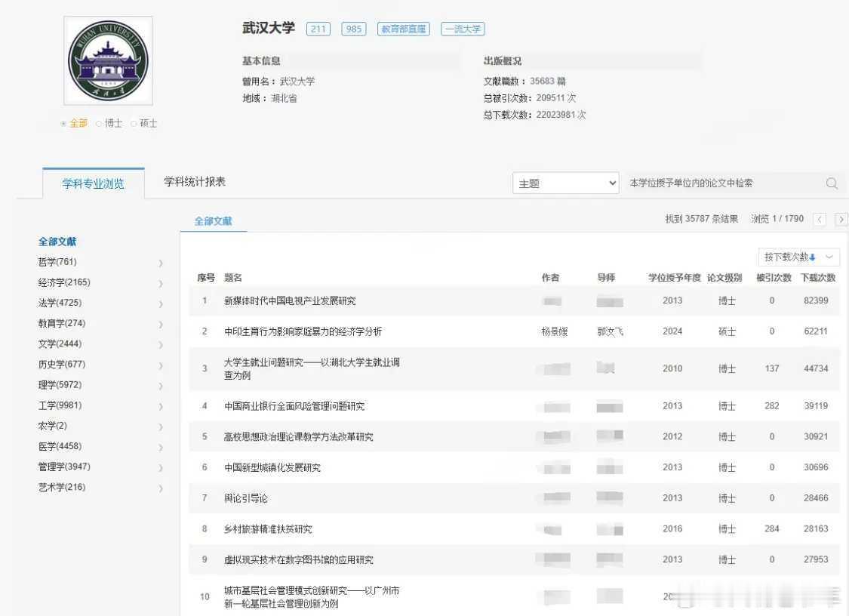Click the 浏览 1 / 1790 page indicator
The image size is (849, 616).
(777, 219)
